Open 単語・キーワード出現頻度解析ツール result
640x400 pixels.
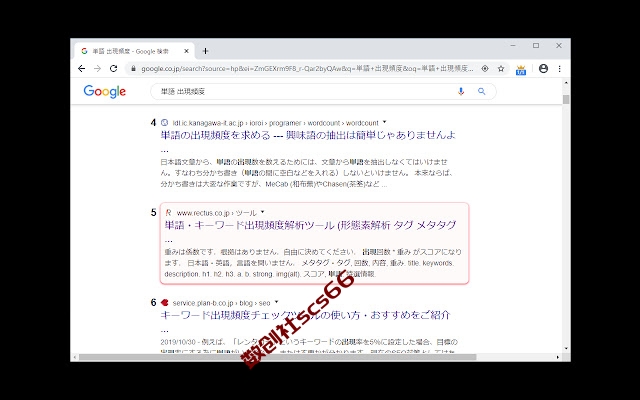click(x=310, y=225)
